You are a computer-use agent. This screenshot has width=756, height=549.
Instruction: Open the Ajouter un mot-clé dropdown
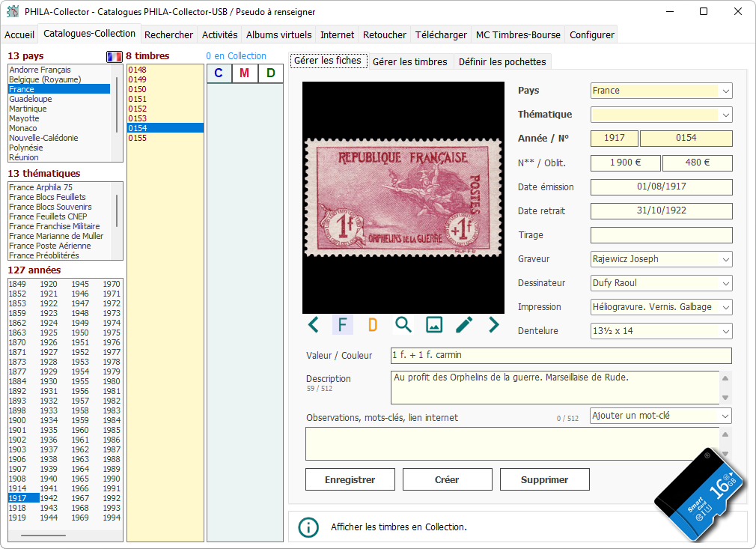725,416
